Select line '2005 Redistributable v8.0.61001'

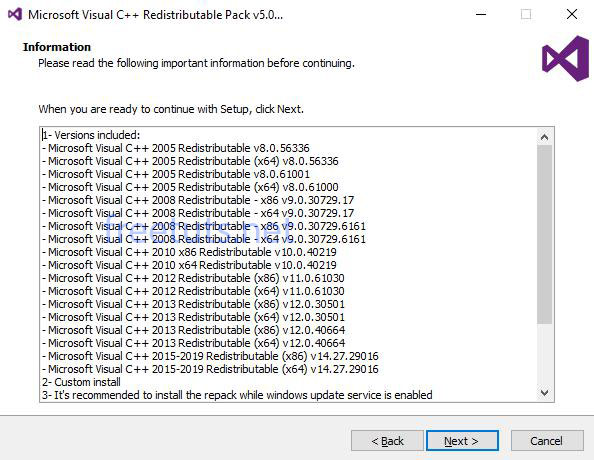coord(176,174)
